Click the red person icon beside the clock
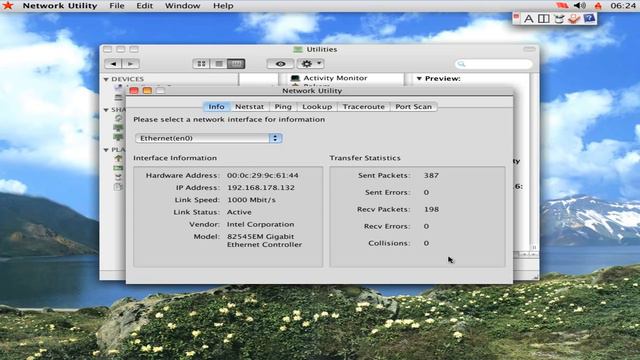The height and width of the screenshot is (360, 640). pyautogui.click(x=598, y=5)
